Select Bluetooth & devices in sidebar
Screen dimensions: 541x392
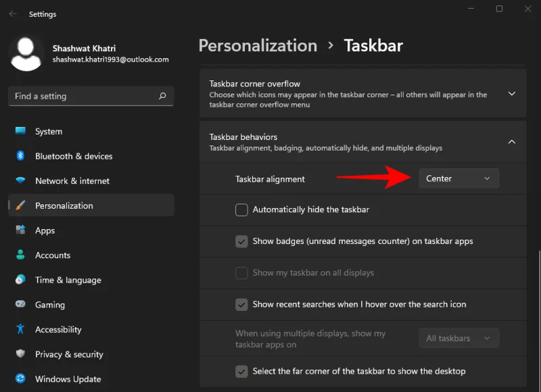pos(72,156)
